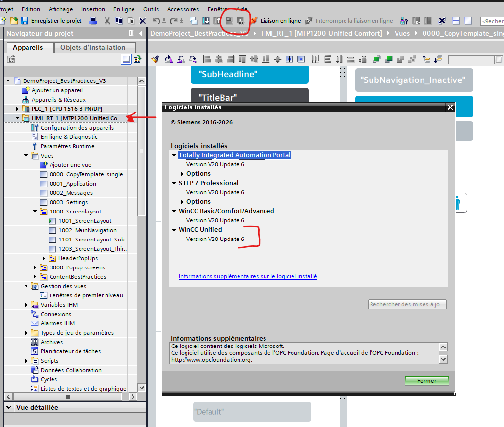Image resolution: width=504 pixels, height=427 pixels.
Task: Open Paramètres Runtime item
Action: tap(67, 146)
